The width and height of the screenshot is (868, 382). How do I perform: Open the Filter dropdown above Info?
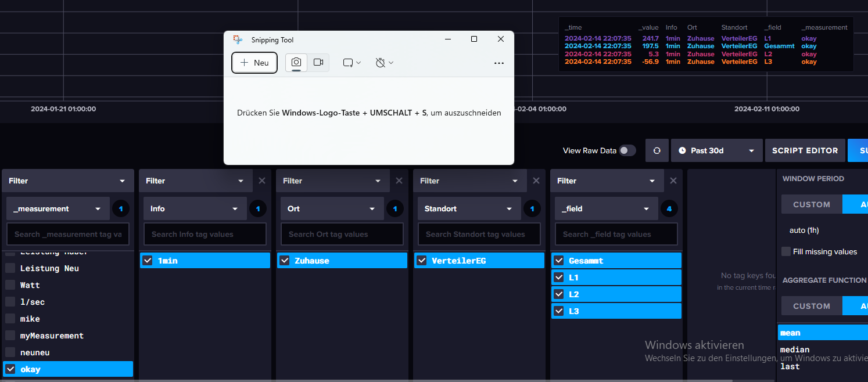tap(196, 181)
